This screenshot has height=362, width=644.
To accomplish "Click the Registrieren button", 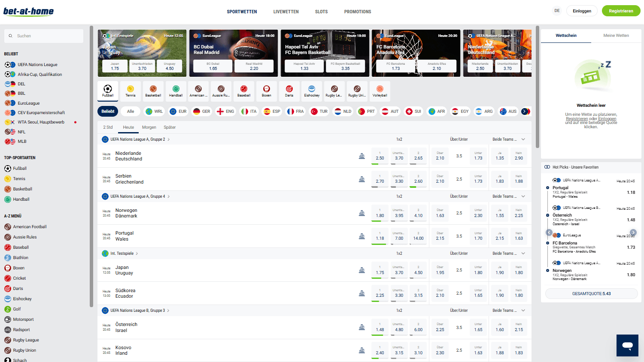I will 621,11.
